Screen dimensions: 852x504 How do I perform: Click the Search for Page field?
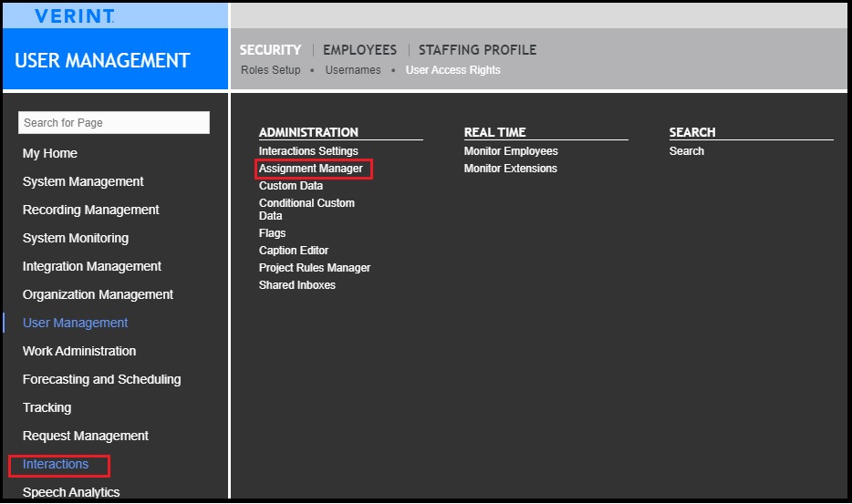113,123
